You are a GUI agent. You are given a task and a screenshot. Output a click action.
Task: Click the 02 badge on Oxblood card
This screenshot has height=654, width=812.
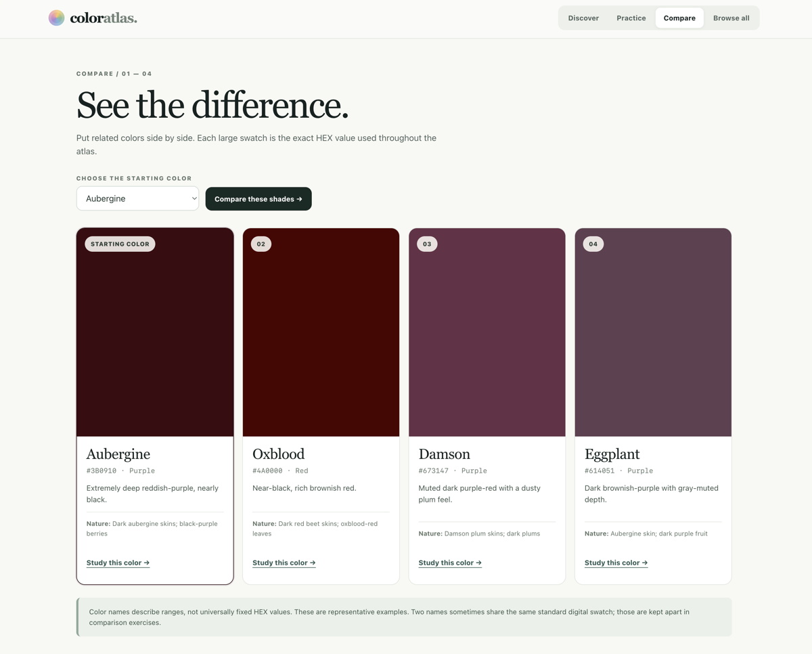pyautogui.click(x=261, y=244)
